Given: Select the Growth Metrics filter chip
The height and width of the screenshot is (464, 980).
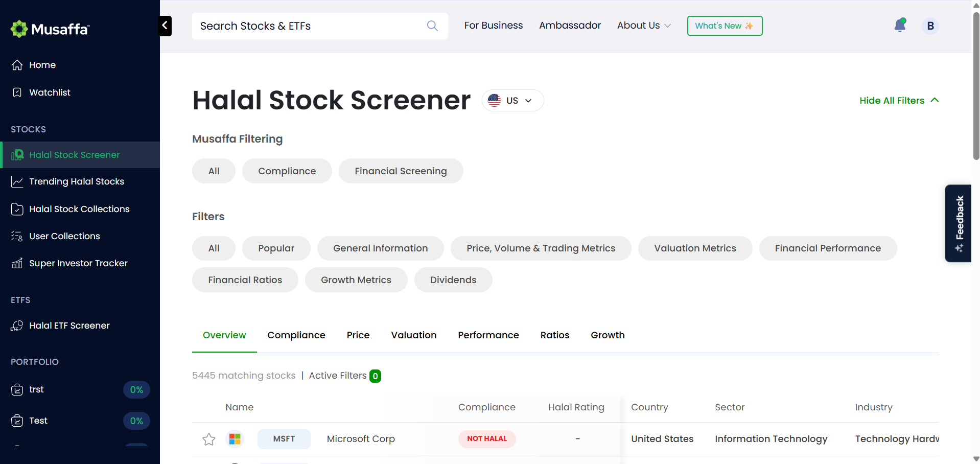Looking at the screenshot, I should pos(356,280).
